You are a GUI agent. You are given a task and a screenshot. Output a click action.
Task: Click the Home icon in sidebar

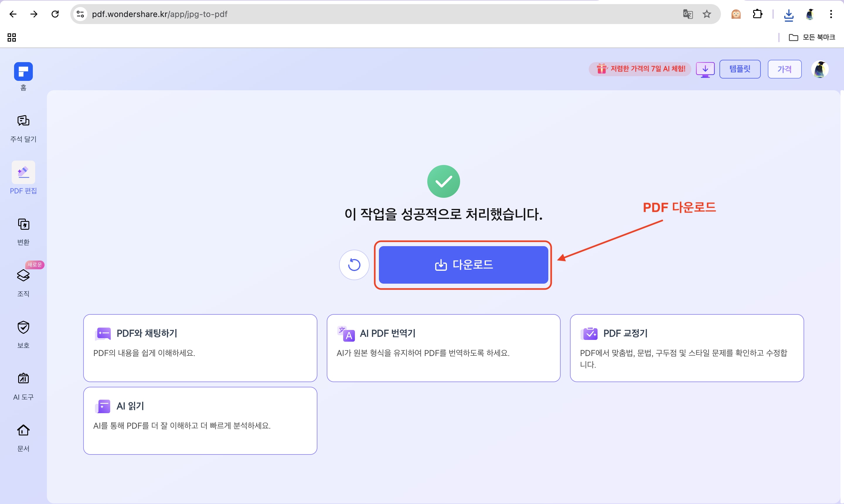point(23,72)
